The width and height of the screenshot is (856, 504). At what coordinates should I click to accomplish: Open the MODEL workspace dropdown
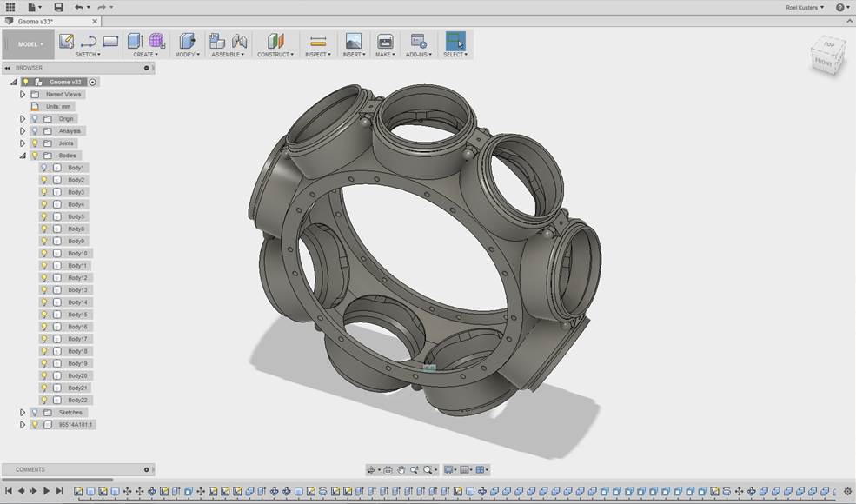(29, 44)
